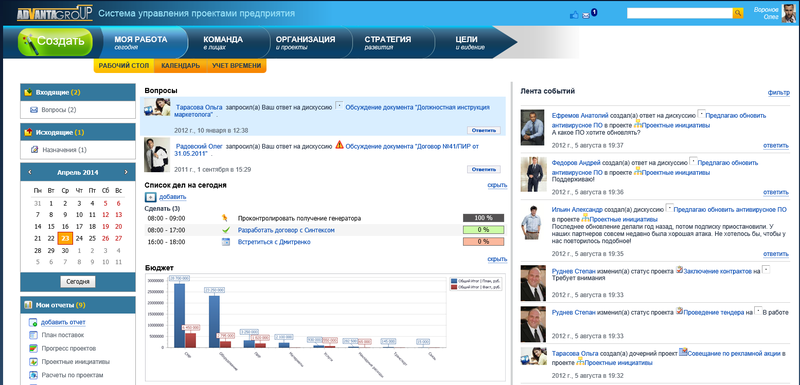Open the МОЯ РАБОТА menu
This screenshot has width=800, height=385.
click(x=140, y=42)
